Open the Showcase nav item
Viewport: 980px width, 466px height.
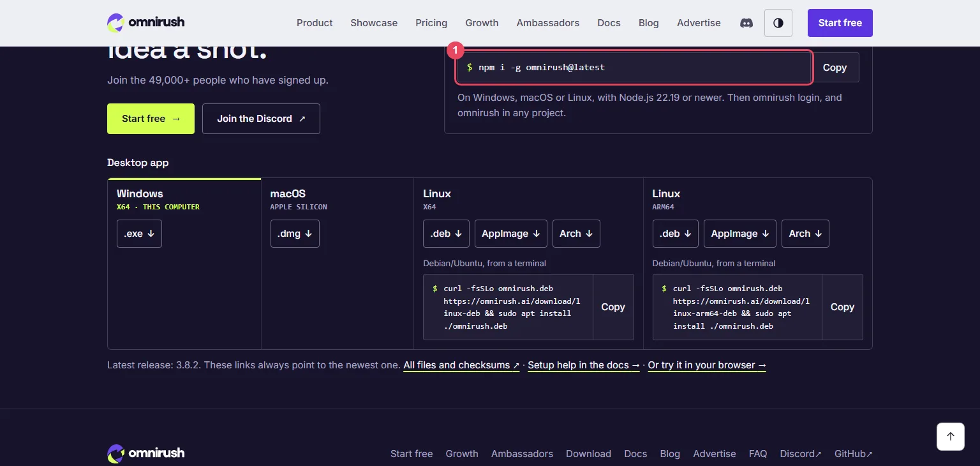pyautogui.click(x=374, y=23)
